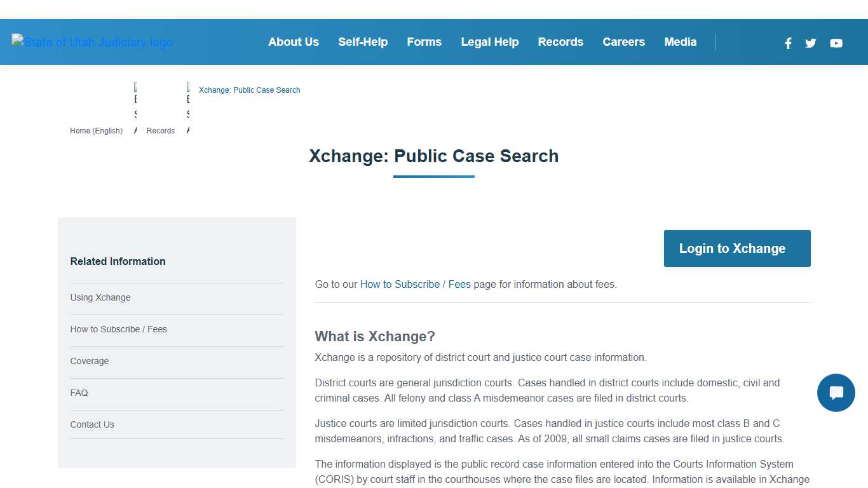Click Xchange: Public Case Search breadcrumb
Screen dimensions: 868x488
click(x=249, y=90)
